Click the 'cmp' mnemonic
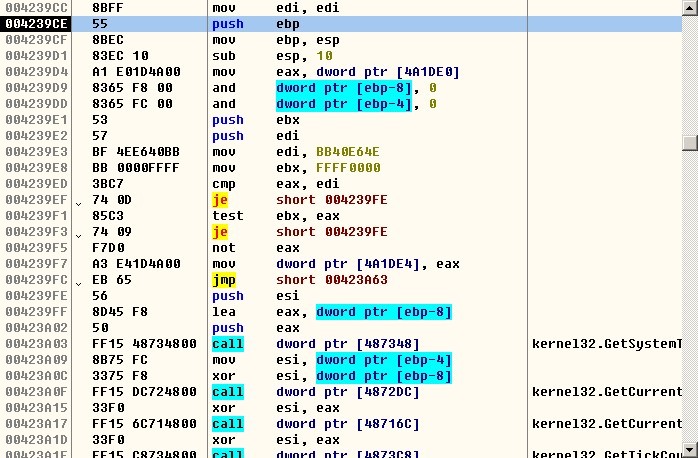Image resolution: width=698 pixels, height=458 pixels. pos(223,184)
